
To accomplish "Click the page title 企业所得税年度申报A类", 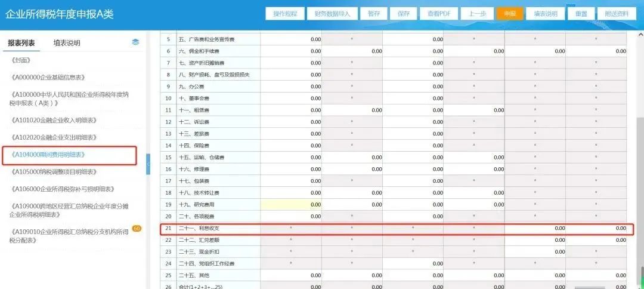I will point(60,14).
